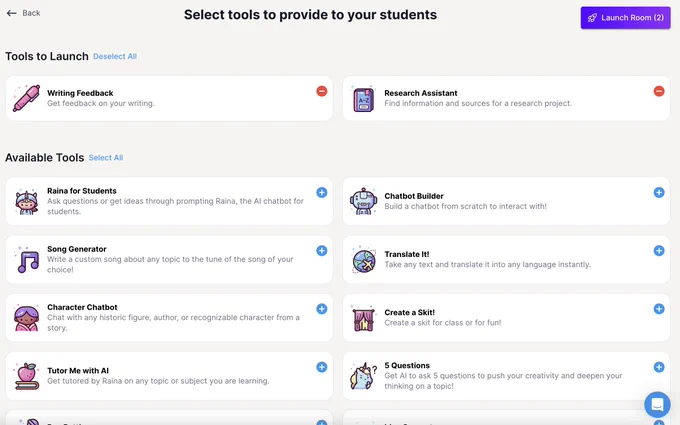Click the pink pen Writing Feedback icon

26,98
